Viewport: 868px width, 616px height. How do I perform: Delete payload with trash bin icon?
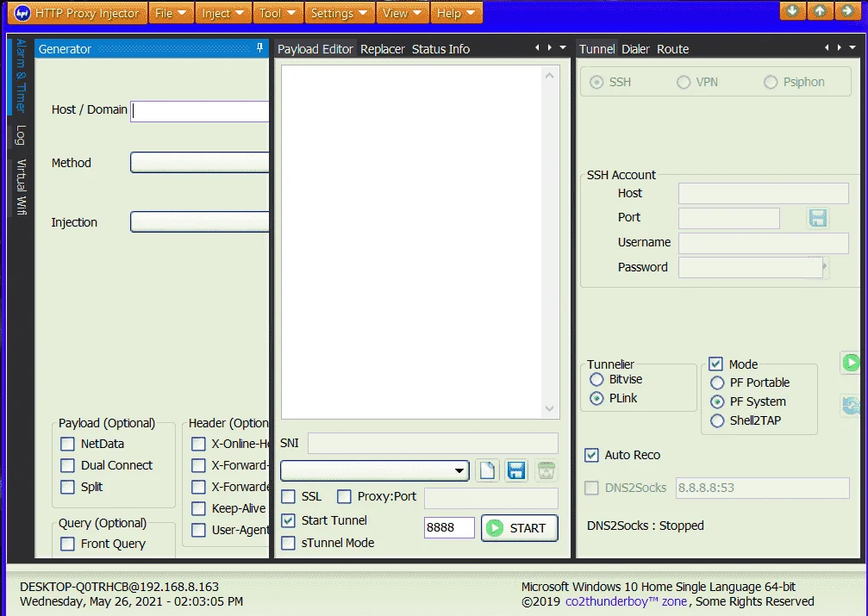(546, 471)
